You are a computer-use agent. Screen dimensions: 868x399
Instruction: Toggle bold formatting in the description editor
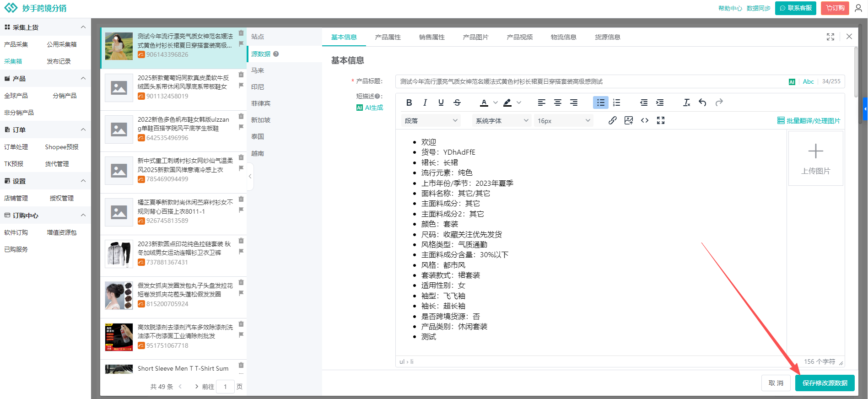(x=409, y=102)
